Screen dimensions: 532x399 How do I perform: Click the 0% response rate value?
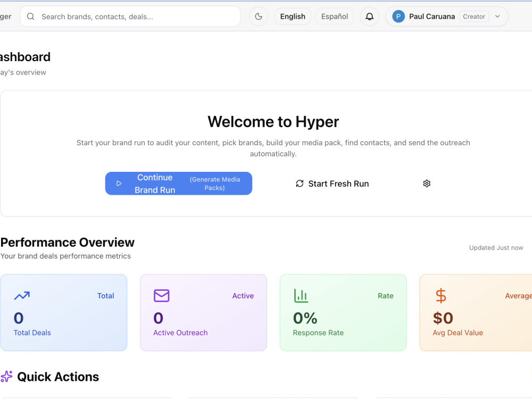point(305,318)
